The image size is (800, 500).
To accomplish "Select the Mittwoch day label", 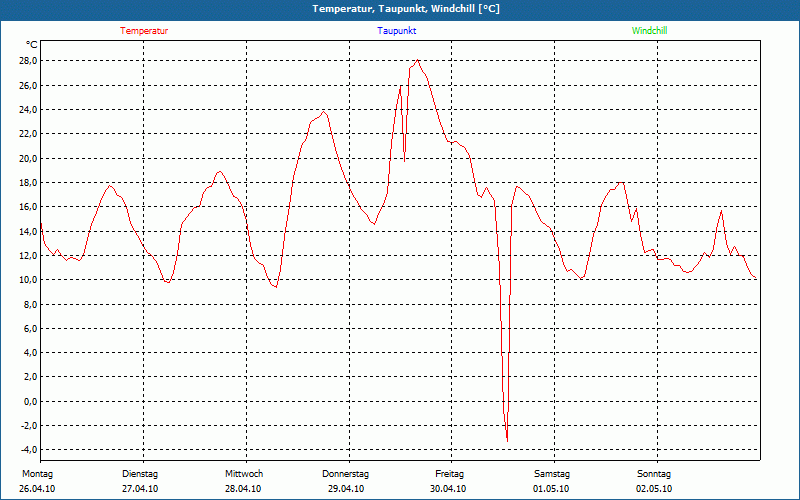I will point(244,474).
